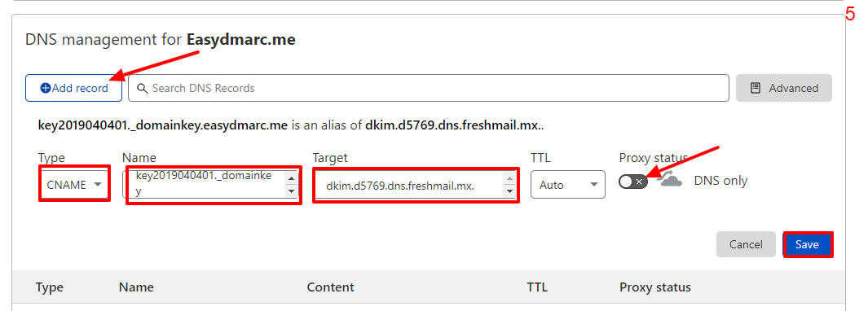Click Target field down arrow
The width and height of the screenshot is (868, 311).
pyautogui.click(x=509, y=191)
